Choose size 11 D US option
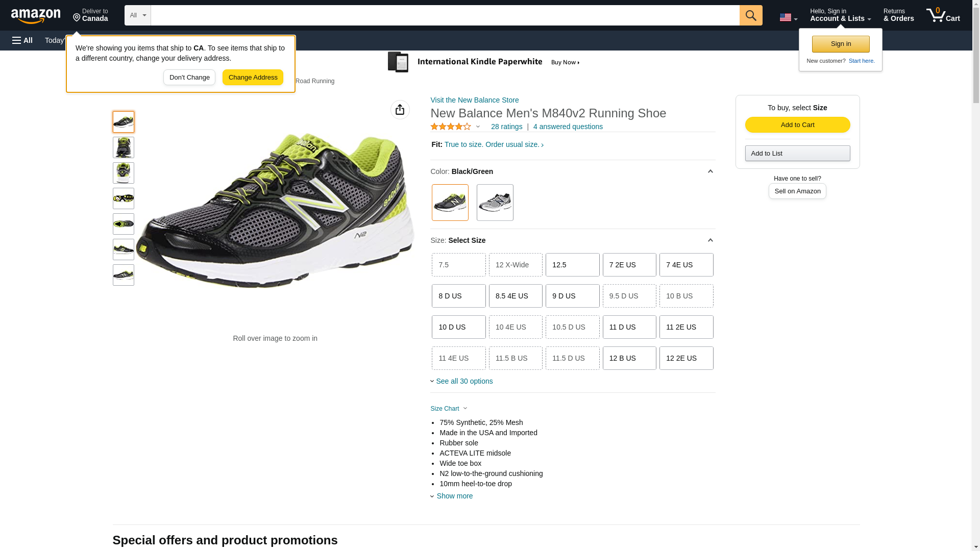This screenshot has width=980, height=551. (x=629, y=327)
